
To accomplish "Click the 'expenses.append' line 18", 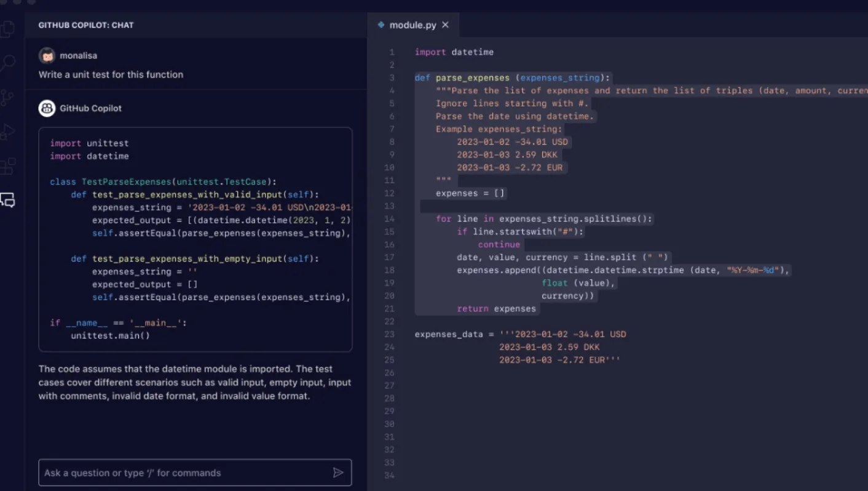I will pyautogui.click(x=623, y=271).
